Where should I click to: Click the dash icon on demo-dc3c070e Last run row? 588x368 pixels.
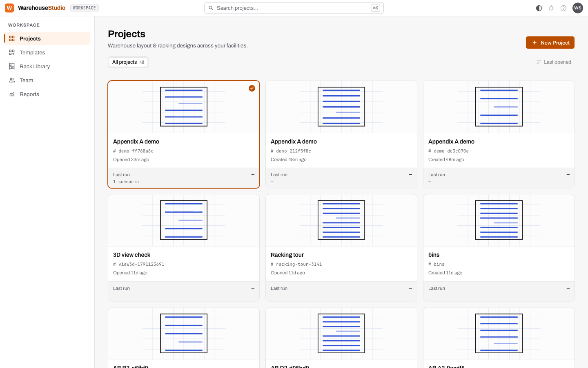tap(568, 175)
